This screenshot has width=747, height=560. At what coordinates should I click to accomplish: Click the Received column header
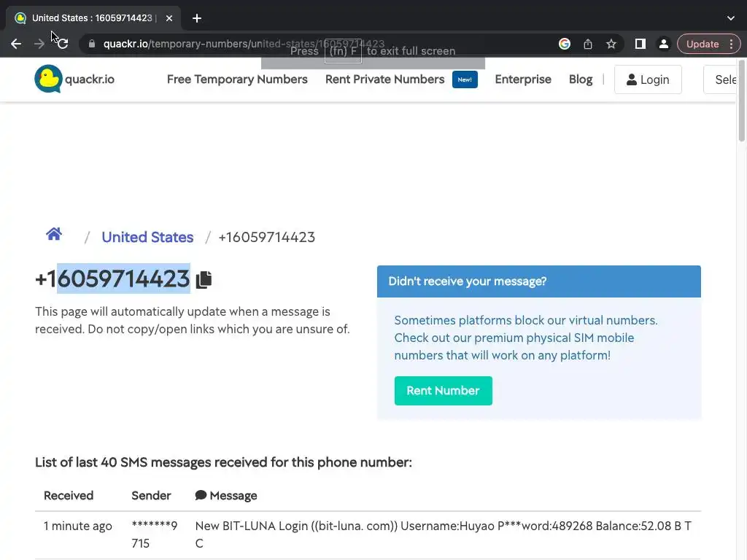coord(69,496)
